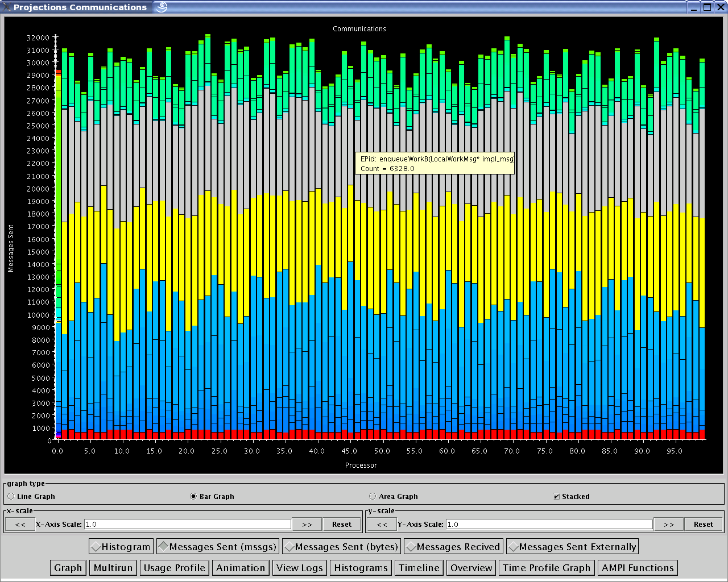Toggle the Histogram view option
The height and width of the screenshot is (582, 728).
121,547
